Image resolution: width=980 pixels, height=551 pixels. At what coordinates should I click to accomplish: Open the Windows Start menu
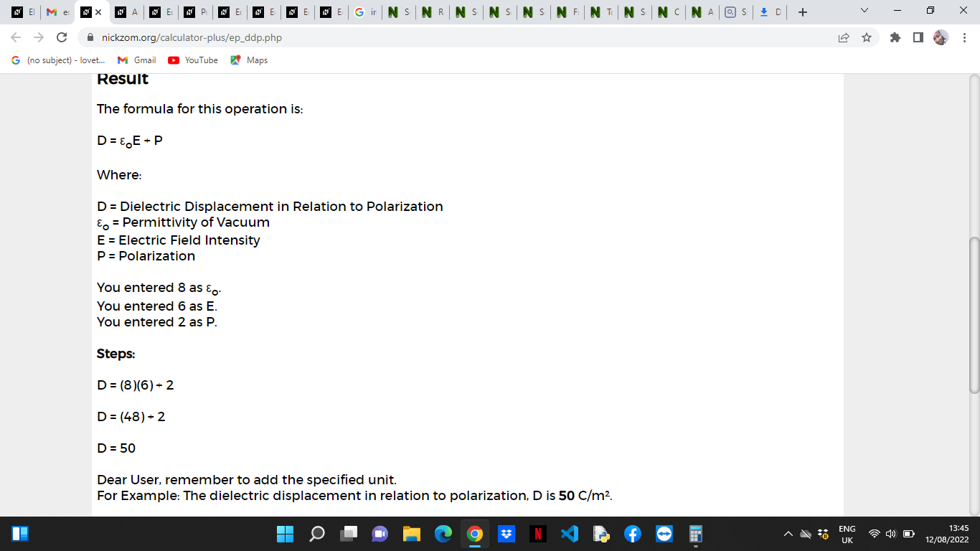click(x=285, y=534)
